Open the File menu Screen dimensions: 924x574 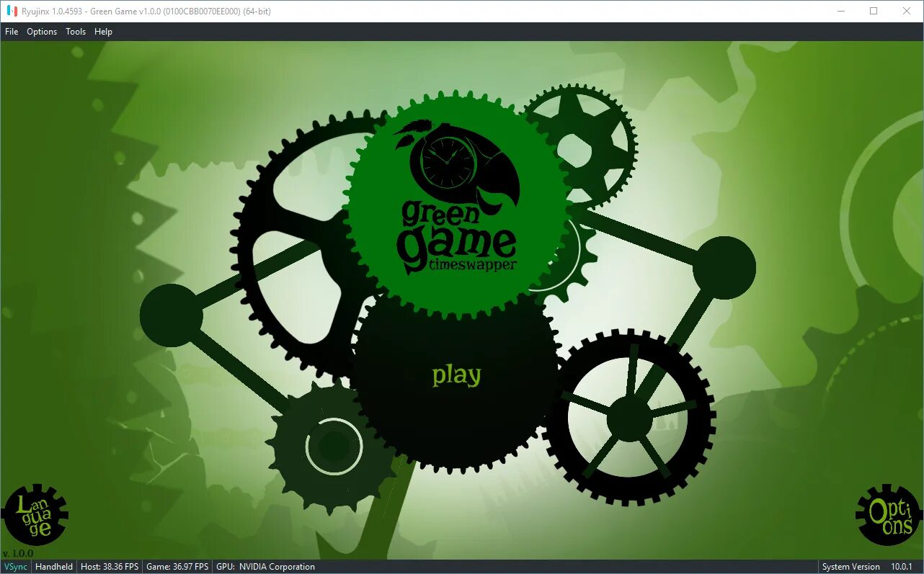[x=12, y=32]
